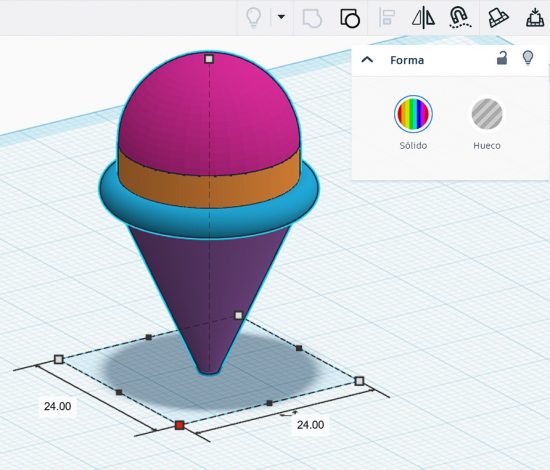Collapse the Forma panel with the chevron
The width and height of the screenshot is (550, 470).
367,60
